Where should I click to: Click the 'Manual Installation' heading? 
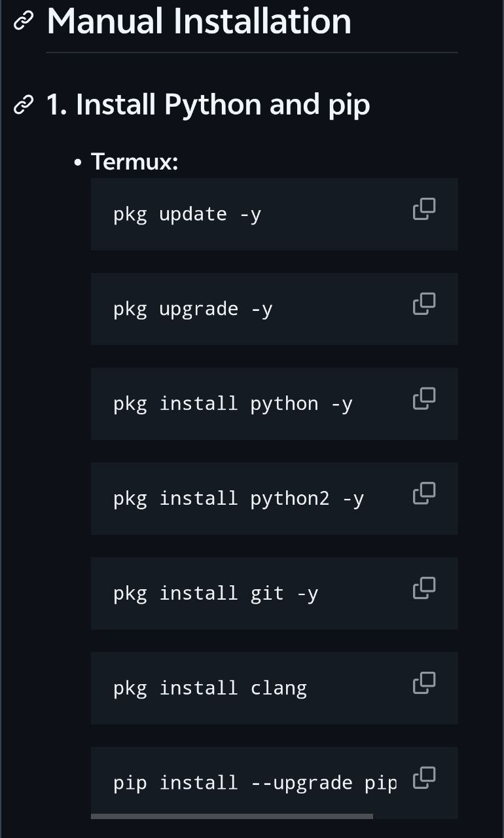point(199,21)
